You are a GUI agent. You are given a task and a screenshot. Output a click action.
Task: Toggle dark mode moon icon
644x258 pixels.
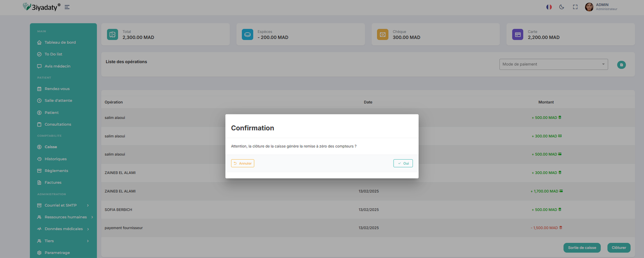561,7
